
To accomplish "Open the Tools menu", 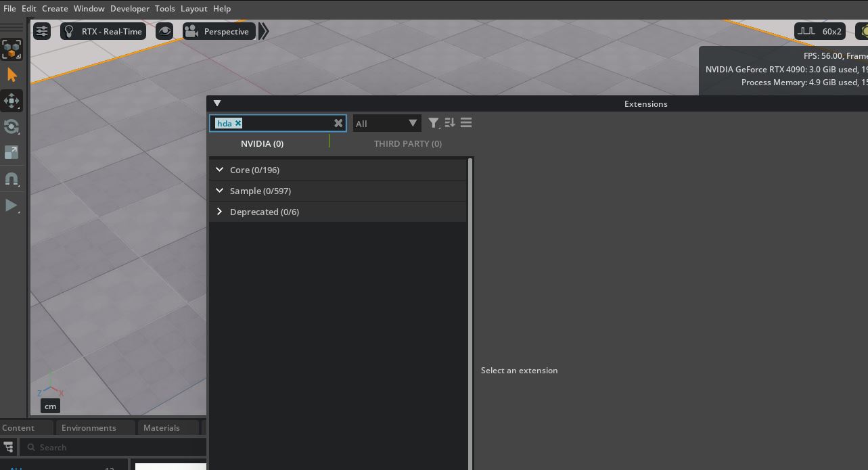I will (164, 9).
